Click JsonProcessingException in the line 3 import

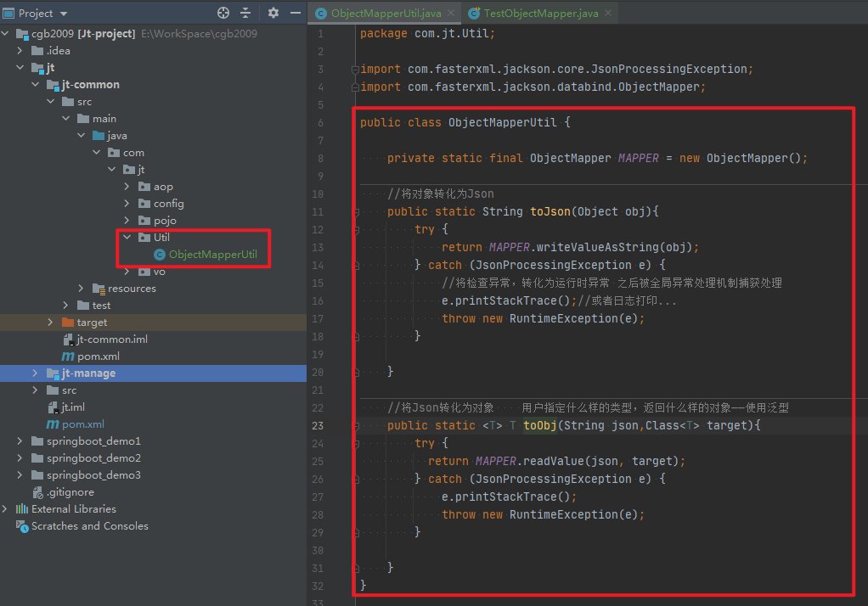668,70
